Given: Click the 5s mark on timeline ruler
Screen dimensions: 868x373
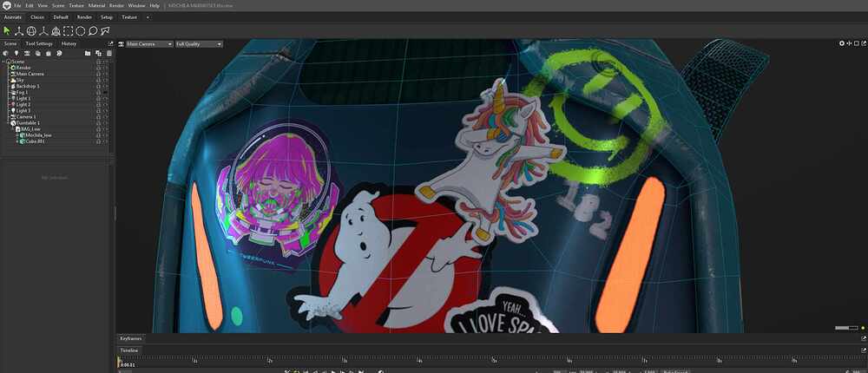Looking at the screenshot, I should point(495,360).
